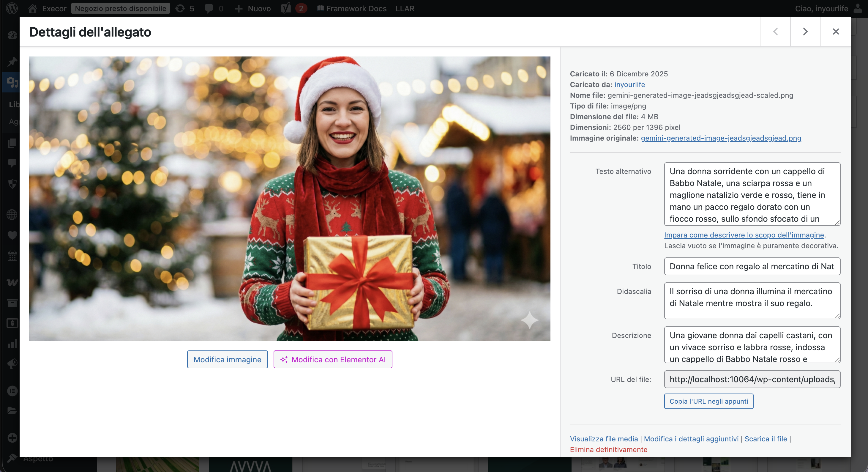Go to the next attachment arrow
The image size is (868, 472).
click(805, 32)
